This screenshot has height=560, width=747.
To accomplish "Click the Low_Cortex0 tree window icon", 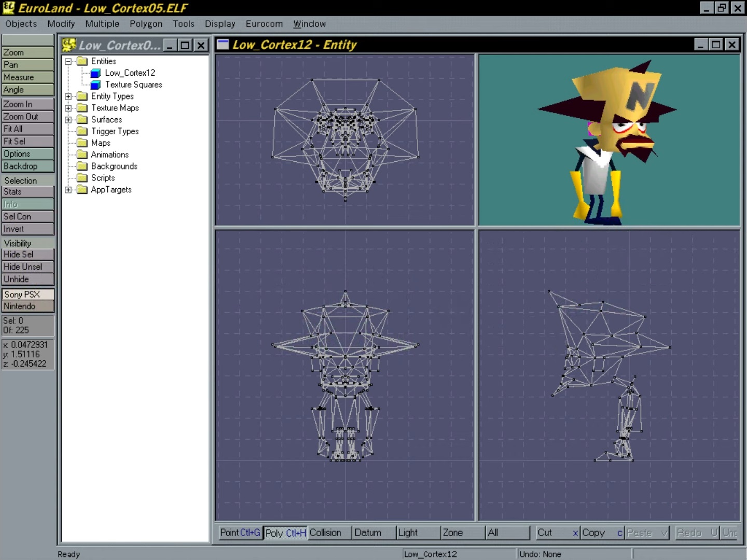I will click(69, 45).
